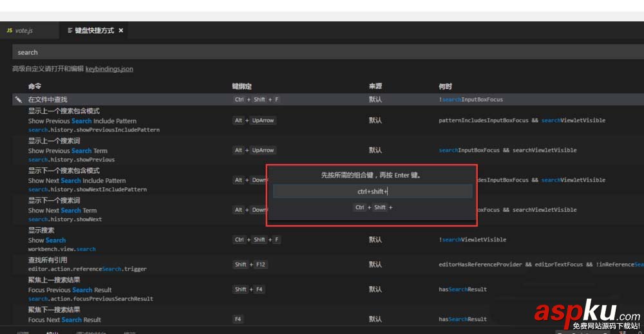Screen dimensions: 644x334
Task: Click the JS file icon on vote.js tab
Action: point(10,30)
